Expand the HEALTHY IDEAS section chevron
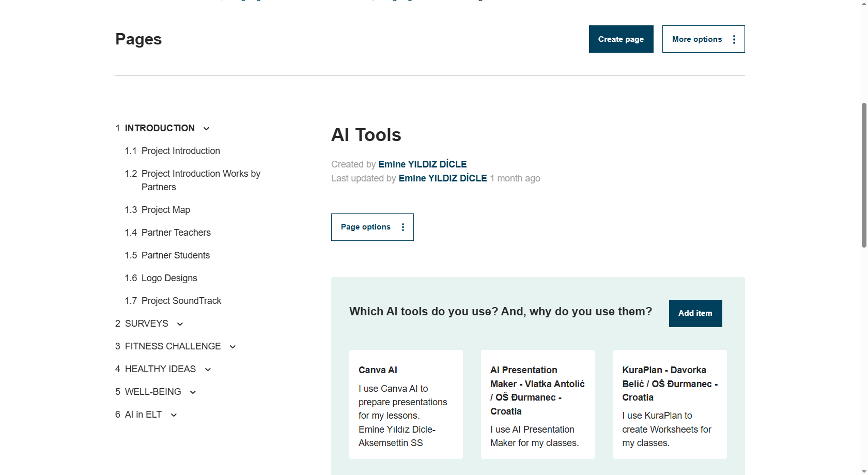The height and width of the screenshot is (475, 868). (x=208, y=370)
